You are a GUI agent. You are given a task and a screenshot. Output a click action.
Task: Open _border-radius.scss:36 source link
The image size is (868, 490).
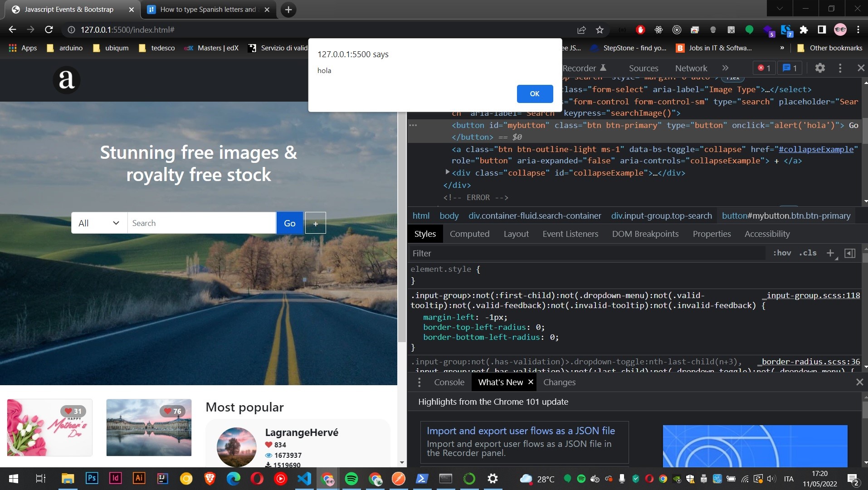809,362
